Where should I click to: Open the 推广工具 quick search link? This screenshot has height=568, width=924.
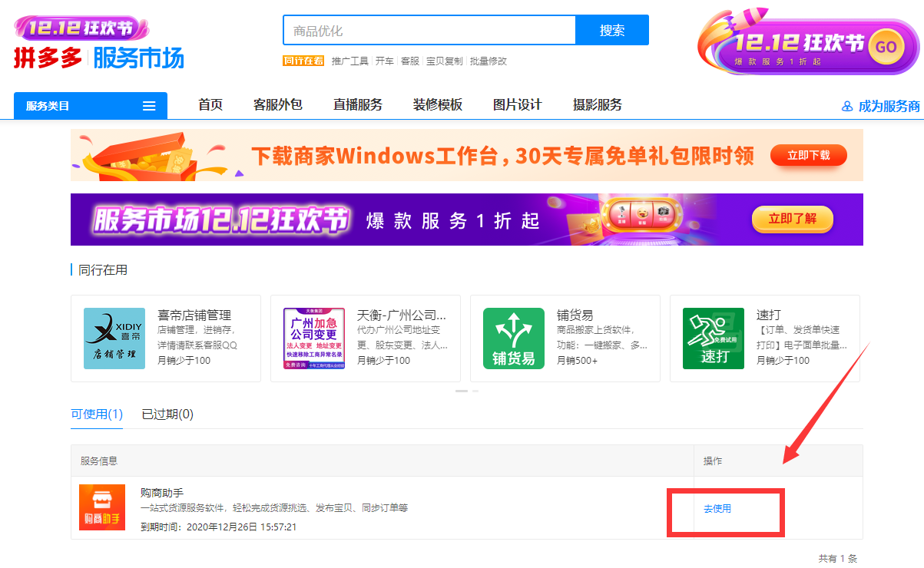[350, 61]
